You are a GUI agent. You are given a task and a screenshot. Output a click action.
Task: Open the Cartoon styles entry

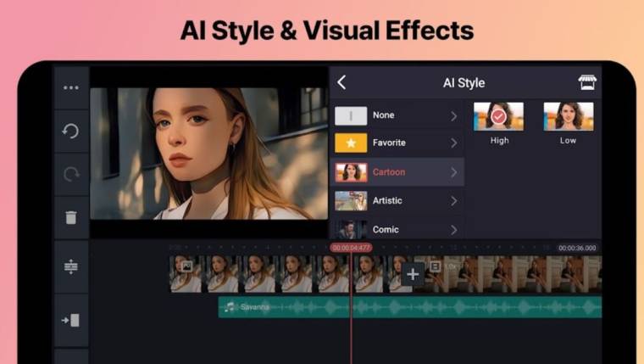[x=397, y=172]
